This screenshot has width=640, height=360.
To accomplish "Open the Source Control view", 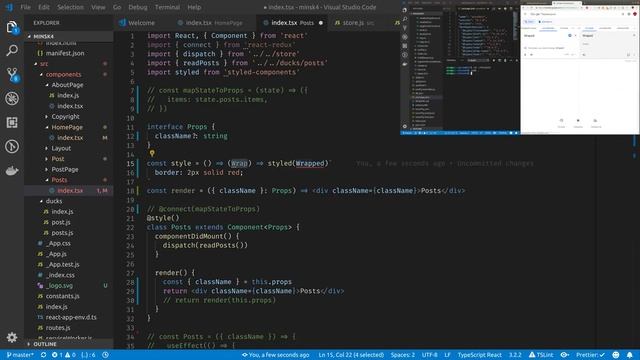I will pyautogui.click(x=12, y=74).
